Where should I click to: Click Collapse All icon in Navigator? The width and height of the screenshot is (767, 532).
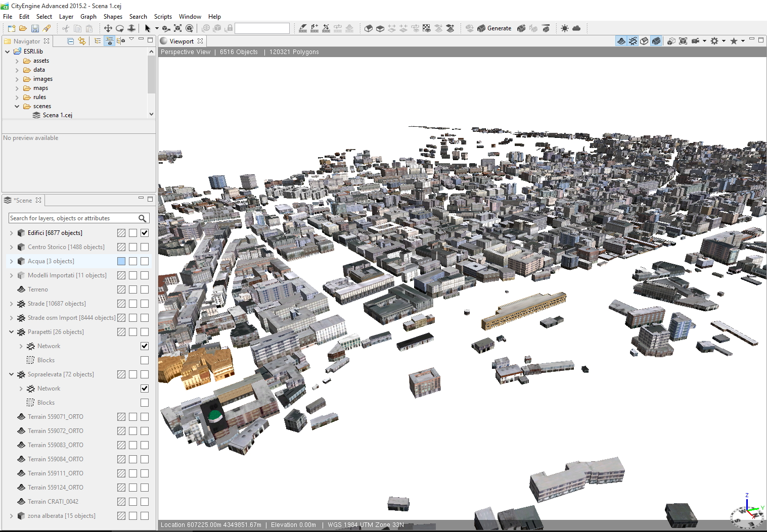[x=71, y=41]
